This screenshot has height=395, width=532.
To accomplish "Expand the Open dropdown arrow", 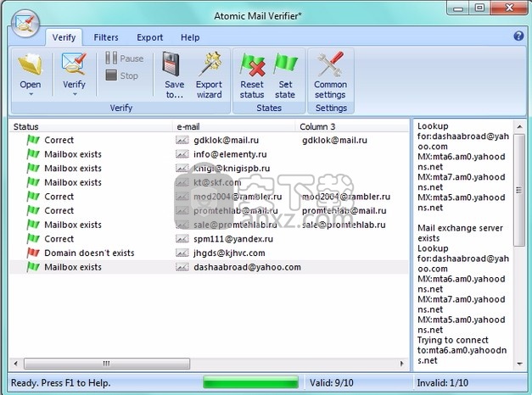I will click(x=31, y=94).
